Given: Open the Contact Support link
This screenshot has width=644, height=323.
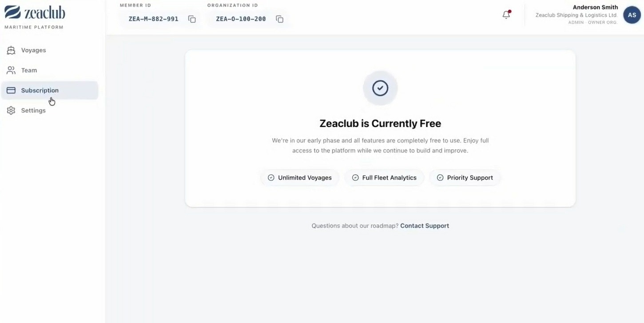Looking at the screenshot, I should pyautogui.click(x=424, y=225).
